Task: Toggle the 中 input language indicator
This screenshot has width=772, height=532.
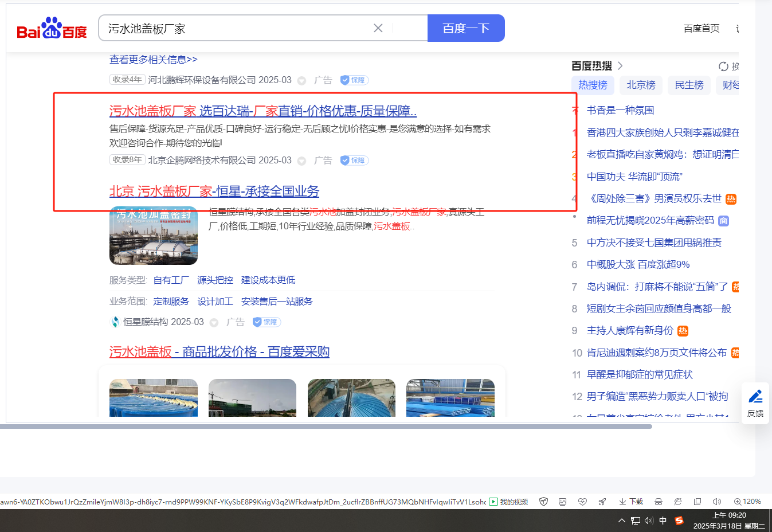Action: [663, 521]
